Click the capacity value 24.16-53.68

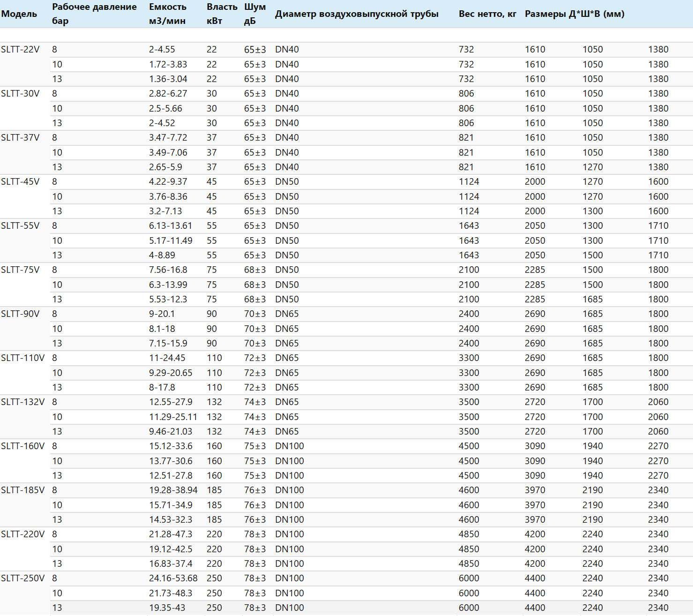click(173, 578)
